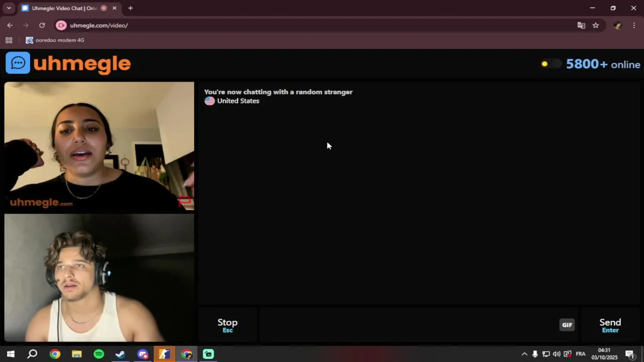The width and height of the screenshot is (644, 362).
Task: Toggle the light/dark theme switch
Action: [551, 64]
